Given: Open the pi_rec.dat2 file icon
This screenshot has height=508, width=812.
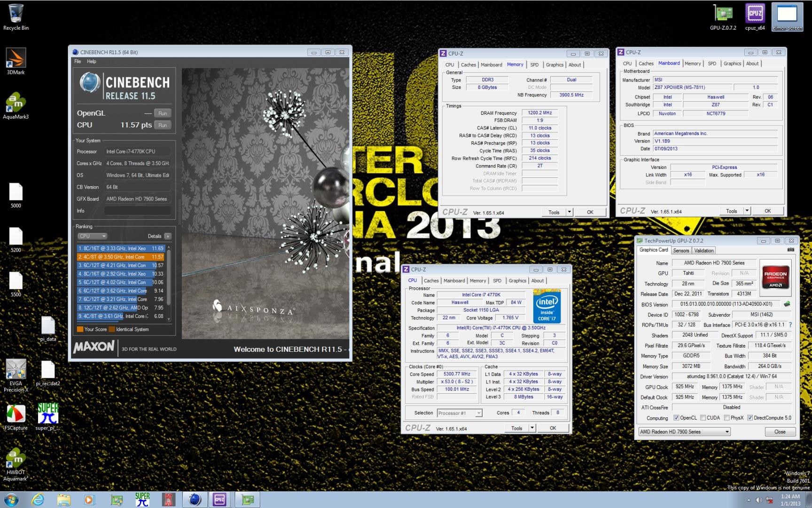Looking at the screenshot, I should point(48,373).
